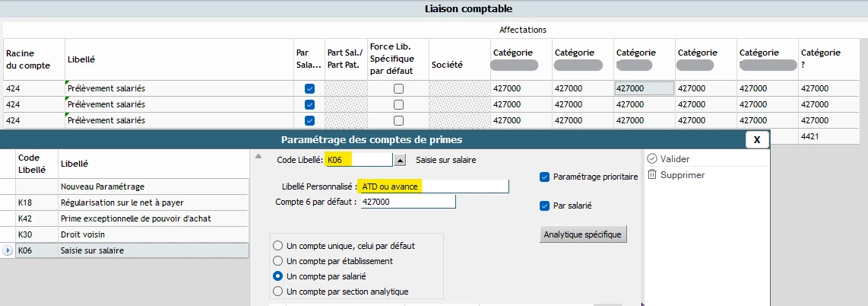Click the row pointer arrow beside K06
The image size is (868, 306).
click(8, 250)
